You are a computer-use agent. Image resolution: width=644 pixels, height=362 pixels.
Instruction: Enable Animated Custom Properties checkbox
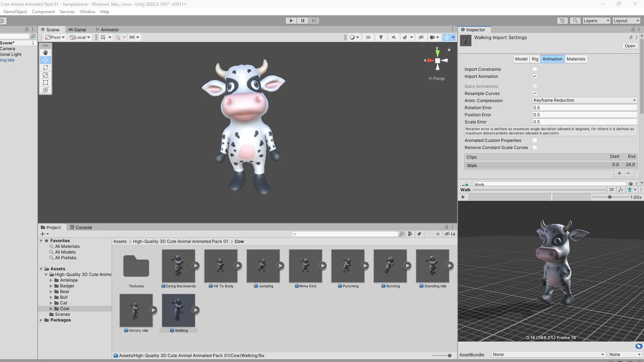click(535, 140)
